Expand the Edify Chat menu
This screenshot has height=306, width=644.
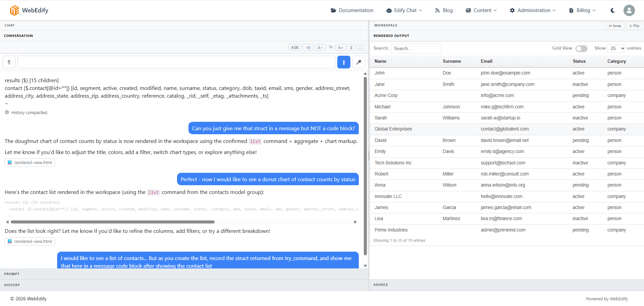tap(404, 10)
